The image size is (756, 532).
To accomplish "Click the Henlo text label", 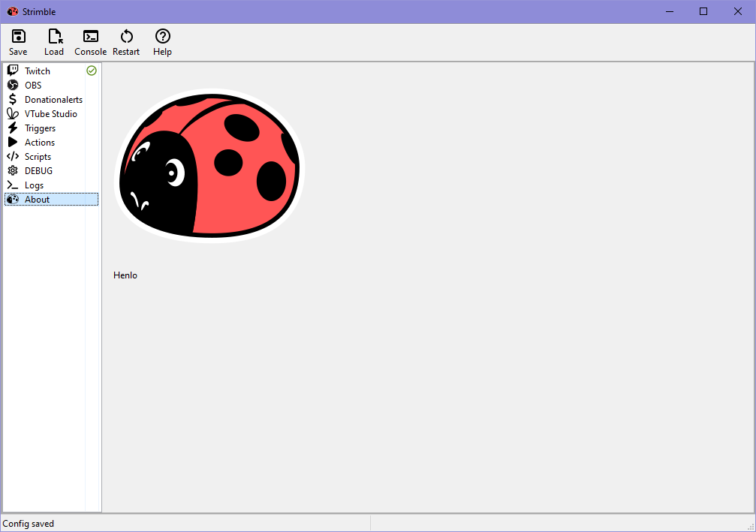I will (x=125, y=275).
